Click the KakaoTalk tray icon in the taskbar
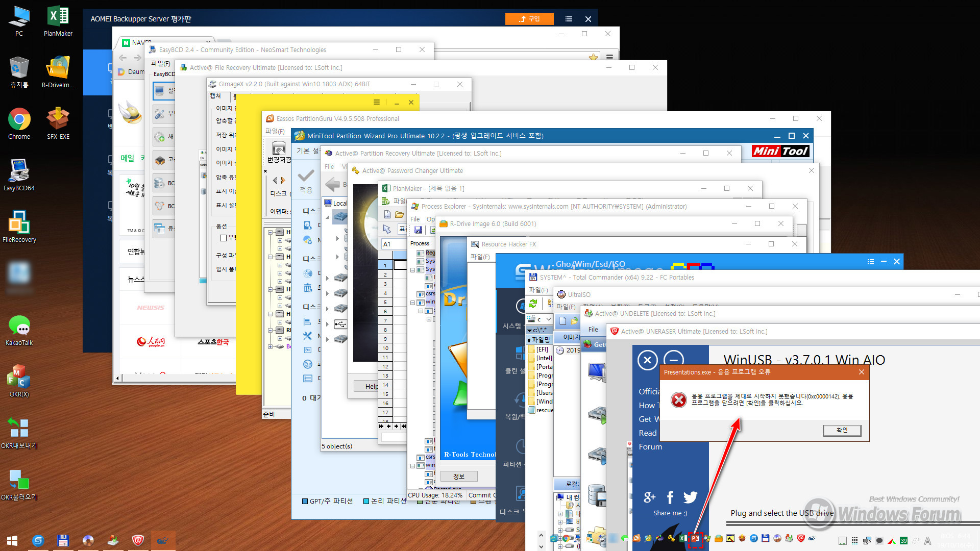The image size is (980, 551). tap(625, 538)
